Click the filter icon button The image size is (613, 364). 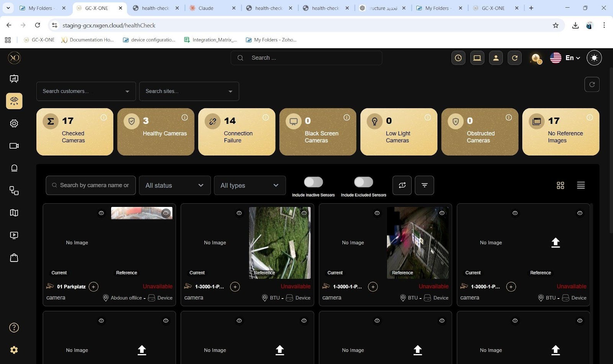pos(425,185)
